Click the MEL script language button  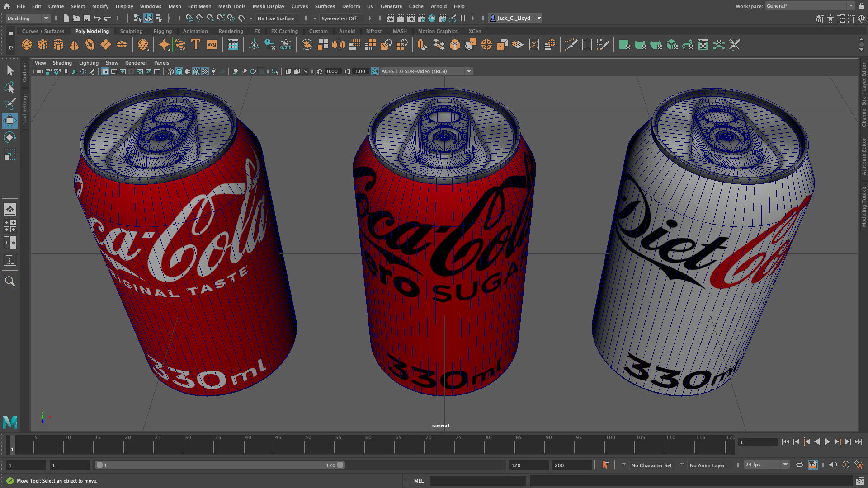(x=419, y=481)
